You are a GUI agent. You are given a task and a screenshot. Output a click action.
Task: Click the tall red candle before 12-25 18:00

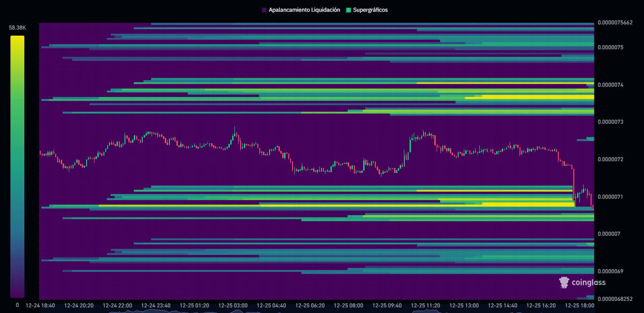[x=574, y=185]
